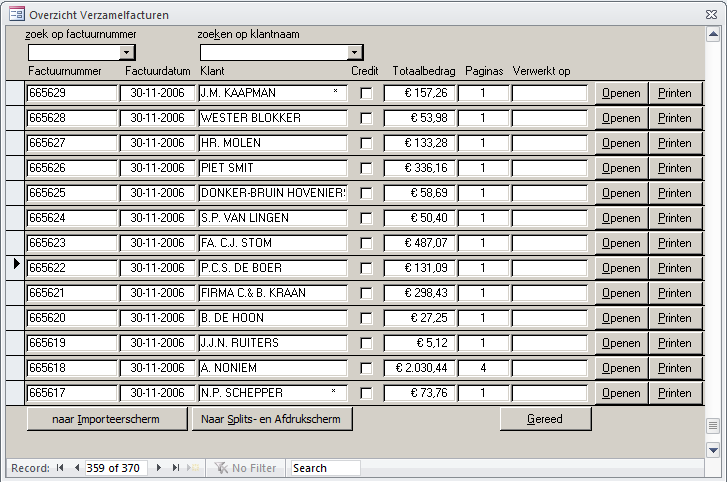
Task: Go to first record in navigation bar
Action: click(x=60, y=468)
